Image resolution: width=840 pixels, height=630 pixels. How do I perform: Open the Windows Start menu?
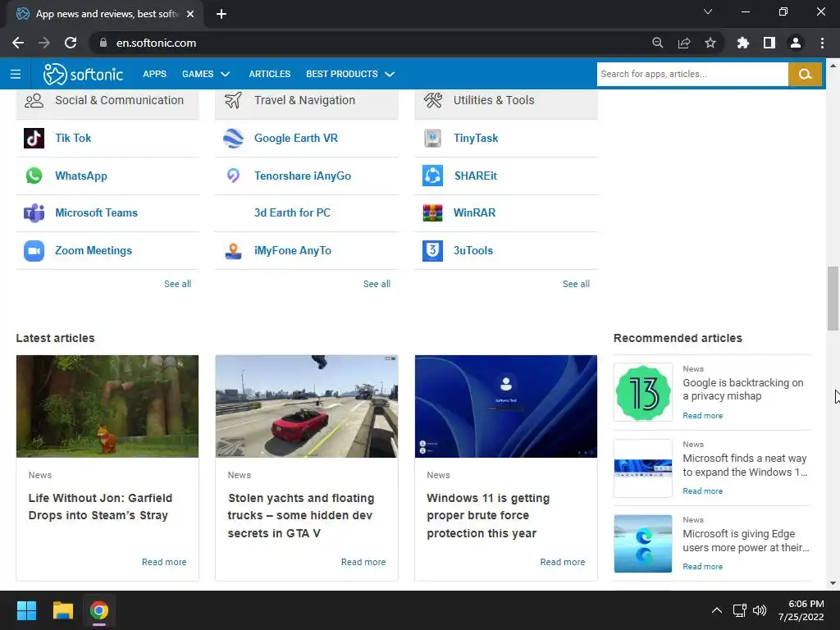pos(26,610)
